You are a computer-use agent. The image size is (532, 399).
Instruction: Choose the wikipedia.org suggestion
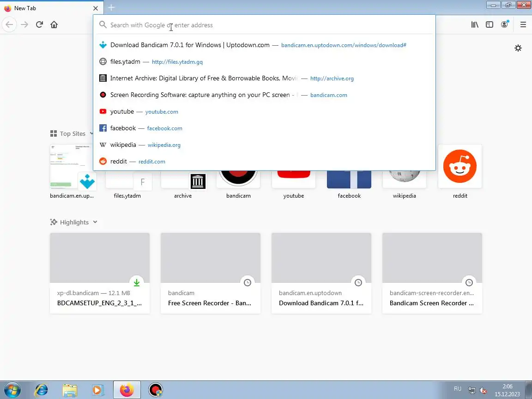pos(264,145)
